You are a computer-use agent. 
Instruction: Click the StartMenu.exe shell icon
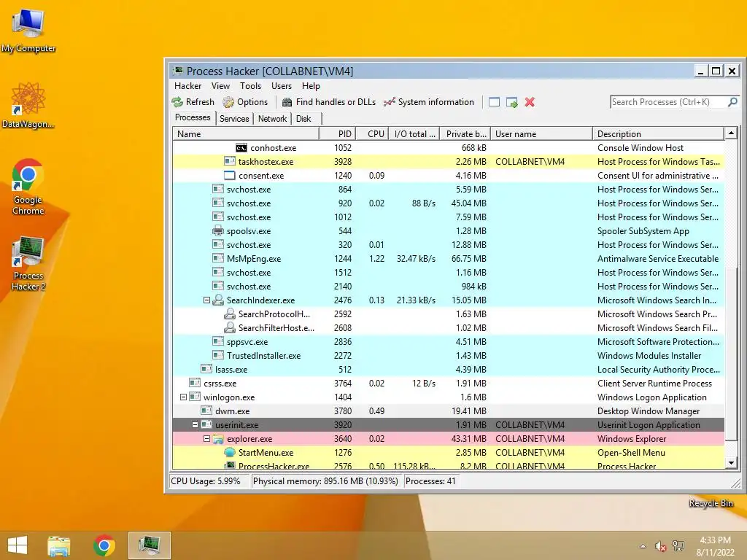(x=230, y=452)
